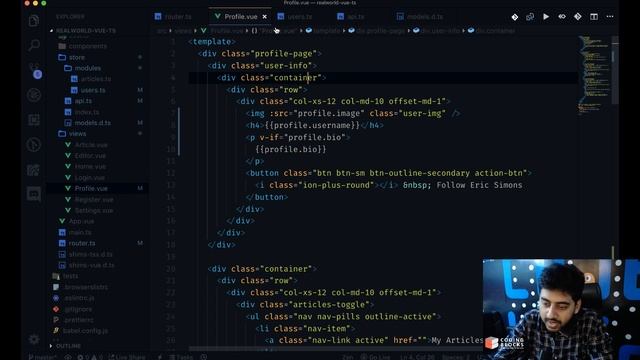
Task: Open Editor.vue in the views folder
Action: (x=85, y=156)
